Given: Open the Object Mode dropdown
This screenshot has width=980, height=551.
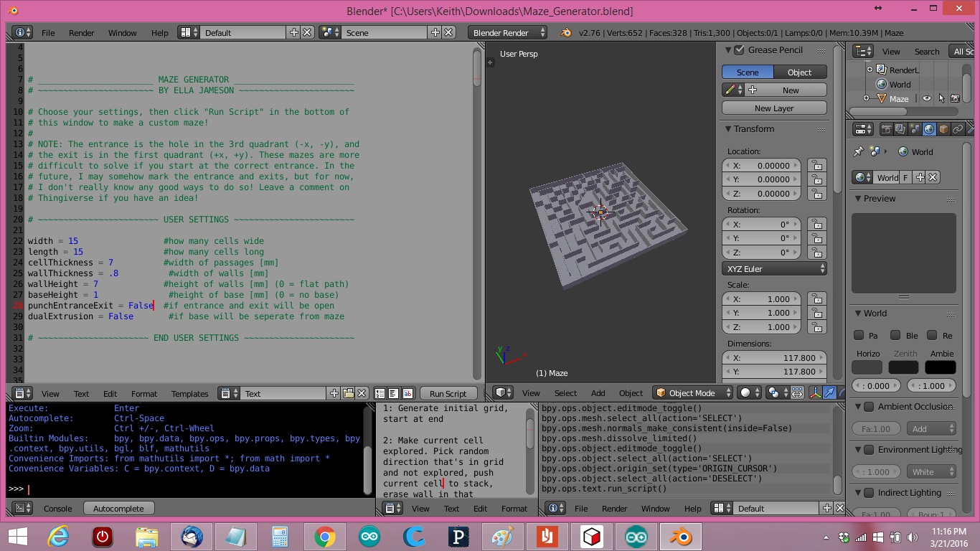Looking at the screenshot, I should [x=692, y=392].
